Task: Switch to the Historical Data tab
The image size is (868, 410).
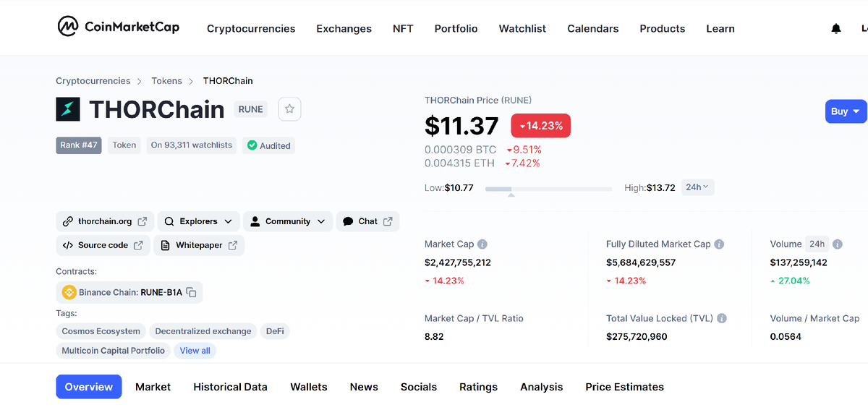Action: tap(230, 387)
